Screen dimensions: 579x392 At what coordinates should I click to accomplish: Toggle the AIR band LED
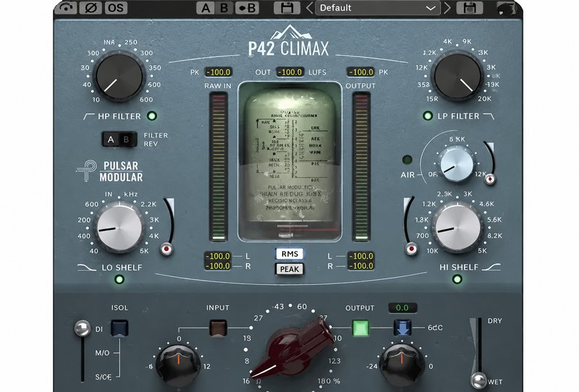(x=407, y=160)
